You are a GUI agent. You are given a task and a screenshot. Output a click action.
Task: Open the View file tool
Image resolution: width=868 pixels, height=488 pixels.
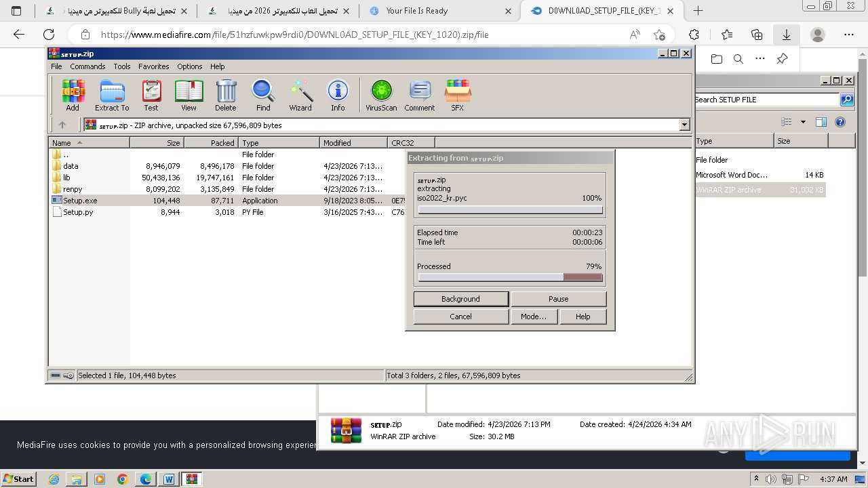click(x=189, y=95)
